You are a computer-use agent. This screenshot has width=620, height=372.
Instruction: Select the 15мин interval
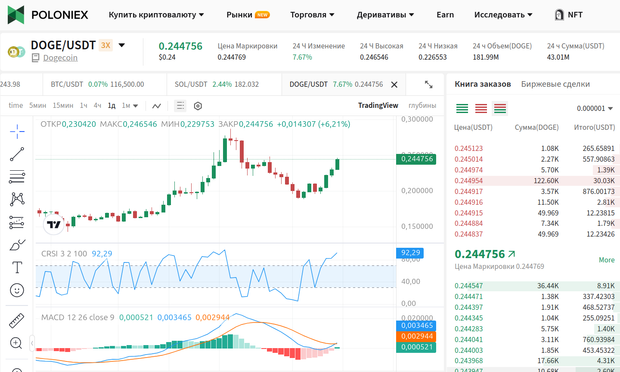[63, 106]
